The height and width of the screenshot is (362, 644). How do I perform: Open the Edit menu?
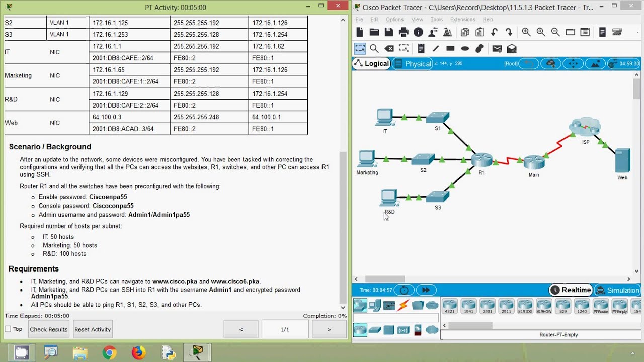pos(374,20)
